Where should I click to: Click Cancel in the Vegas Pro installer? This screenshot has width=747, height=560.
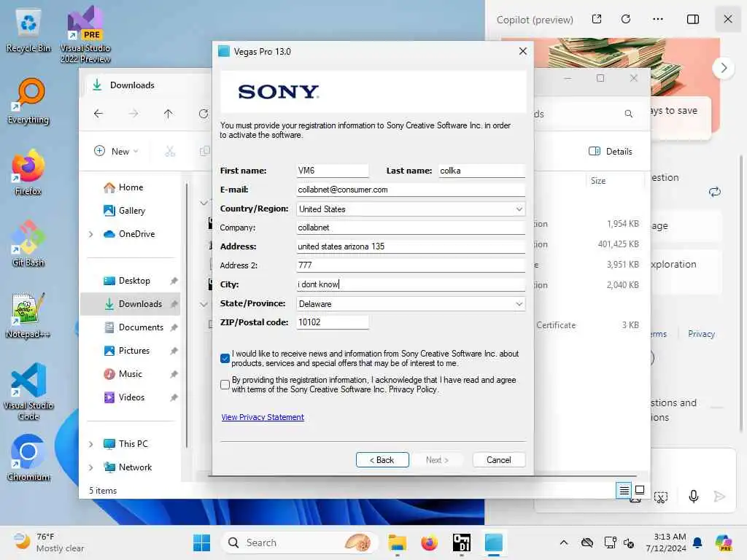(x=499, y=459)
